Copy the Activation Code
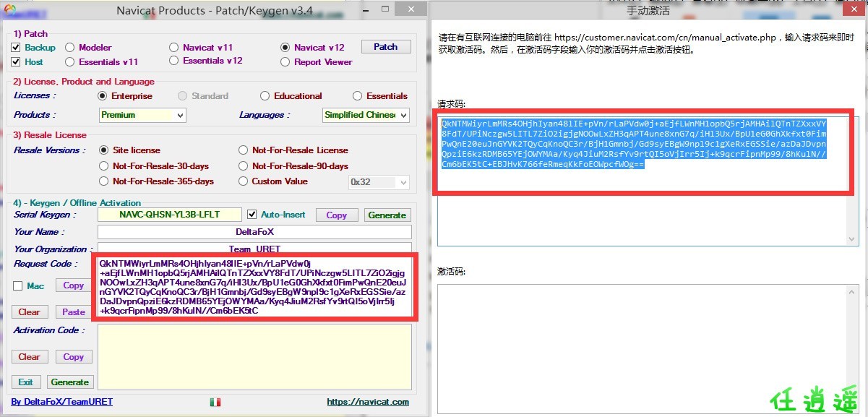868x417 pixels. pyautogui.click(x=74, y=357)
